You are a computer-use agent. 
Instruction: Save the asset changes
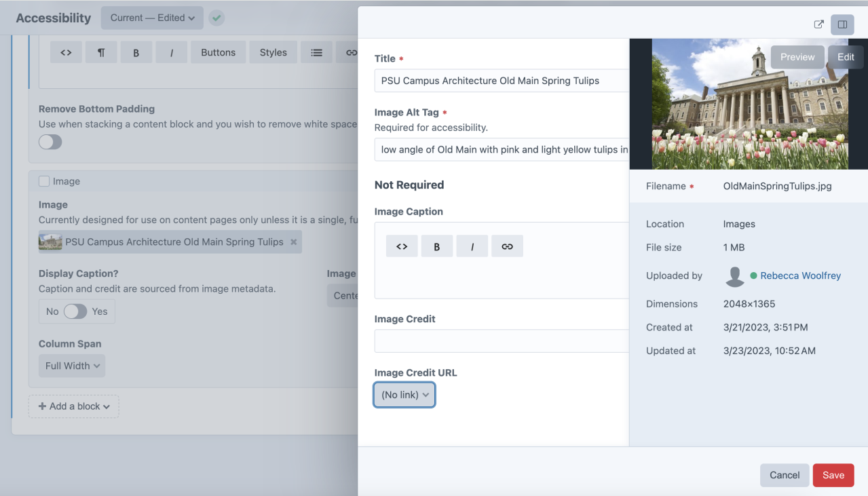(833, 475)
